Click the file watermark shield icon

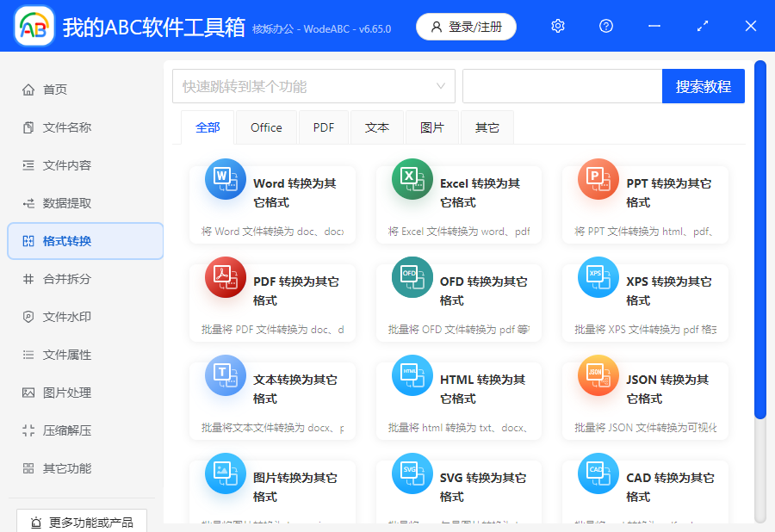tap(28, 317)
